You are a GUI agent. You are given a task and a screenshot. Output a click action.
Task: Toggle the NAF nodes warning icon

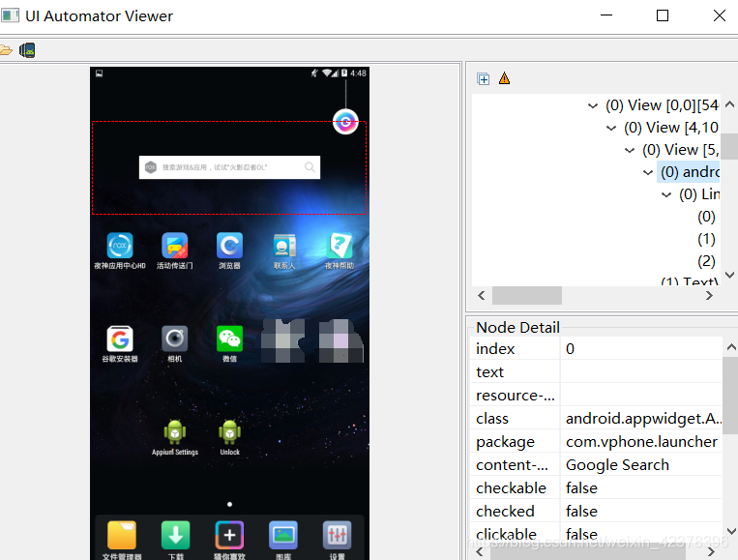(504, 78)
